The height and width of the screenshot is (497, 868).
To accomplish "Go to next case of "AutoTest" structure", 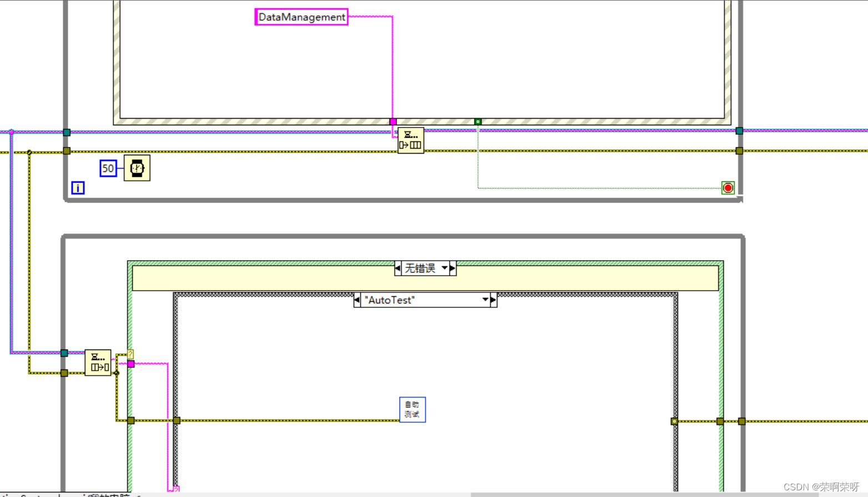I will click(x=493, y=300).
